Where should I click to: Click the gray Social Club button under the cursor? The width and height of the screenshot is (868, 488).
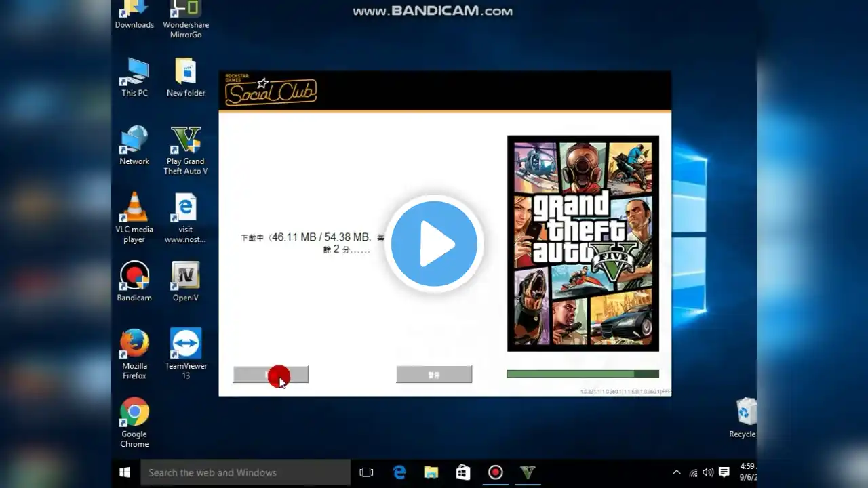(271, 374)
